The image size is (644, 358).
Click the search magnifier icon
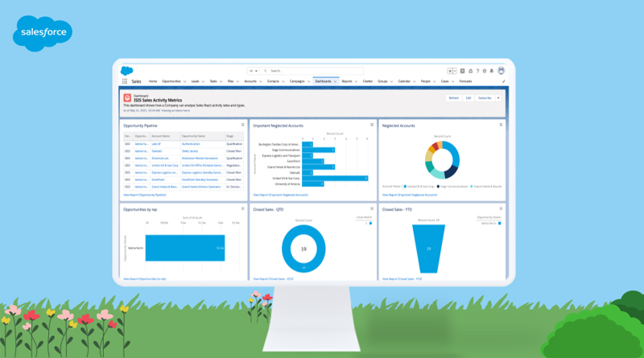[266, 71]
